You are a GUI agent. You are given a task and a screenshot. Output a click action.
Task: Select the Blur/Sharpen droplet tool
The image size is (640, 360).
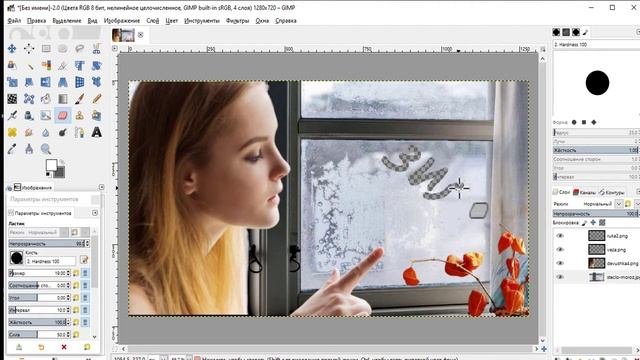[x=46, y=132]
